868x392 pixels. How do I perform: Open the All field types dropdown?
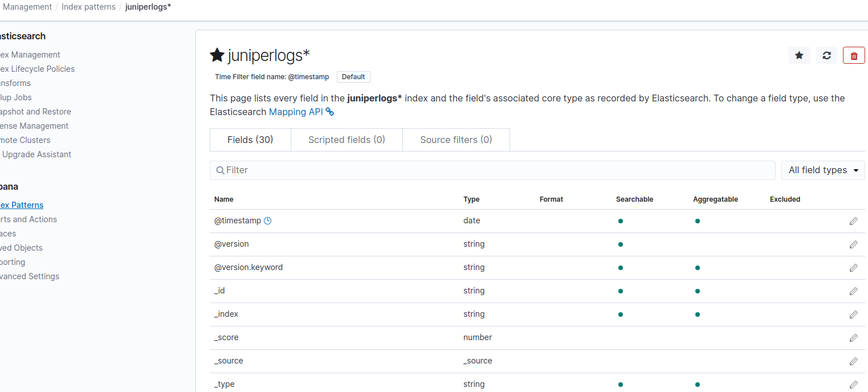coord(823,170)
